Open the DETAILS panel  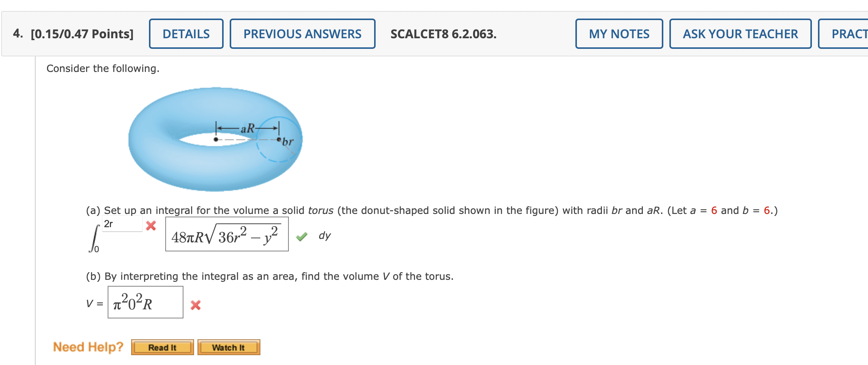(185, 34)
